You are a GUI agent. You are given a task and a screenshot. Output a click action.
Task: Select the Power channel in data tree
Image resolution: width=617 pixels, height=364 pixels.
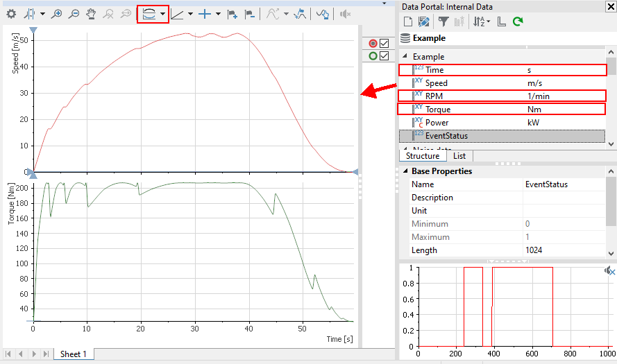437,123
